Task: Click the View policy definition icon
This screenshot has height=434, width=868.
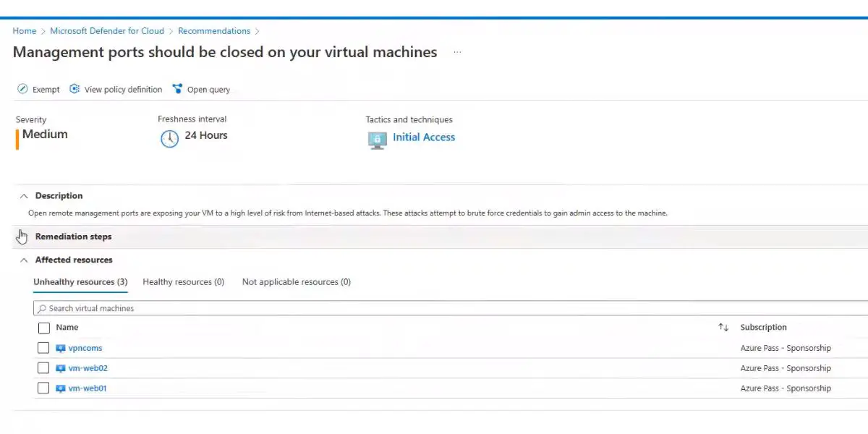Action: click(75, 89)
